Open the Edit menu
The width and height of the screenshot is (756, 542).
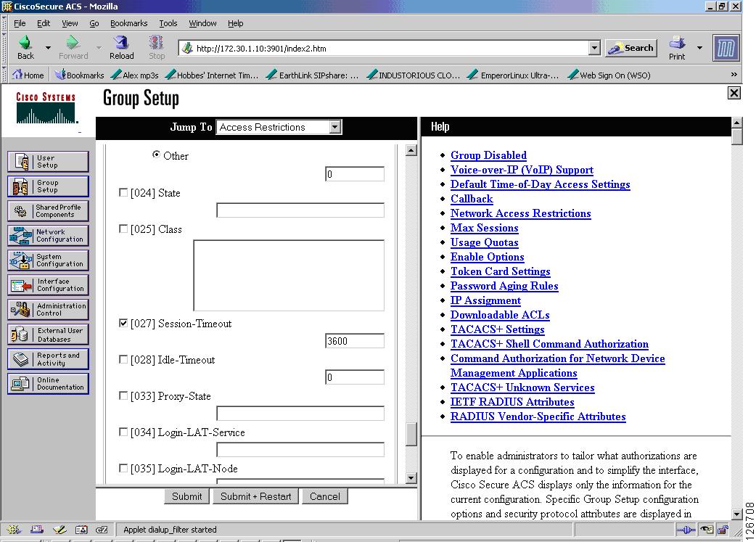pyautogui.click(x=44, y=23)
